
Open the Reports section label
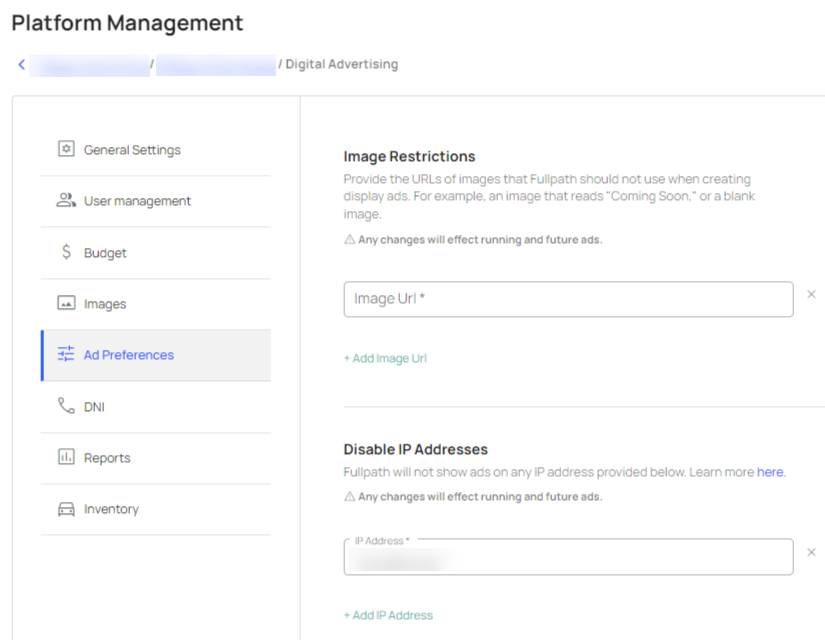click(107, 458)
